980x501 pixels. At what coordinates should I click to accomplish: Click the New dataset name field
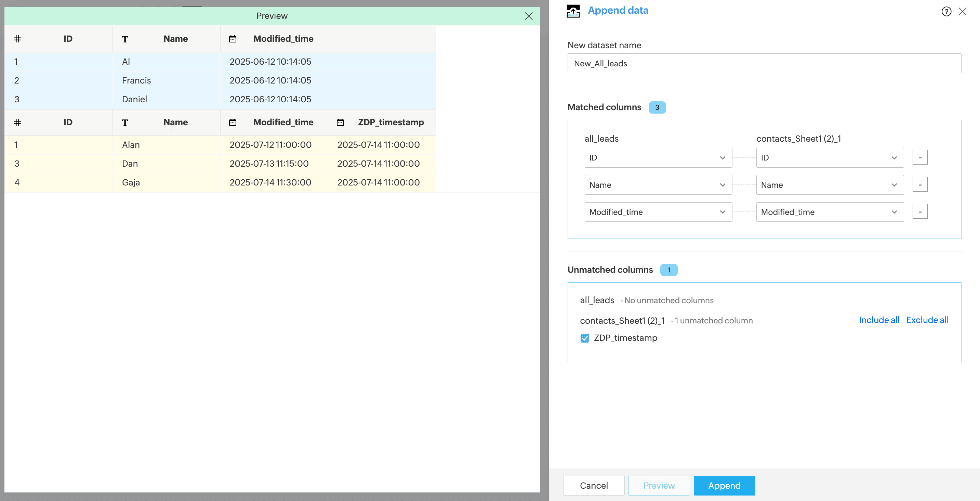pos(764,63)
